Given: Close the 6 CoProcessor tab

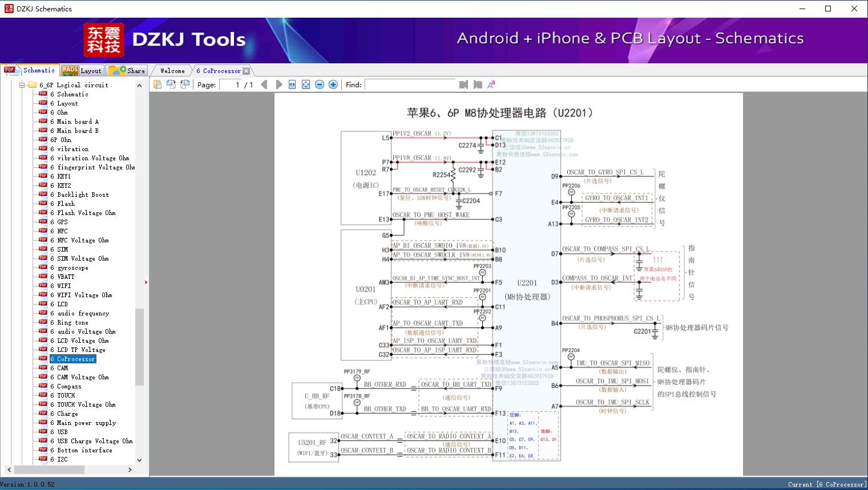Looking at the screenshot, I should 246,71.
